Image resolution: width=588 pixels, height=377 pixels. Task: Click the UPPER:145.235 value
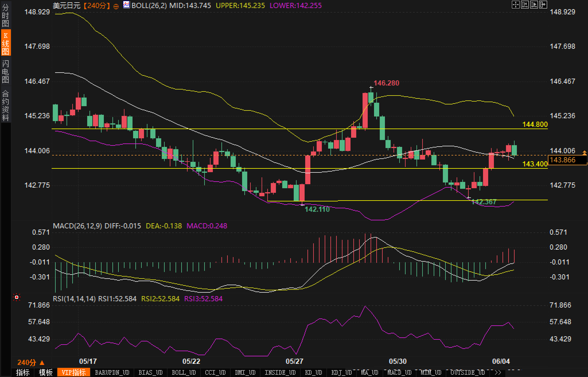pos(240,5)
